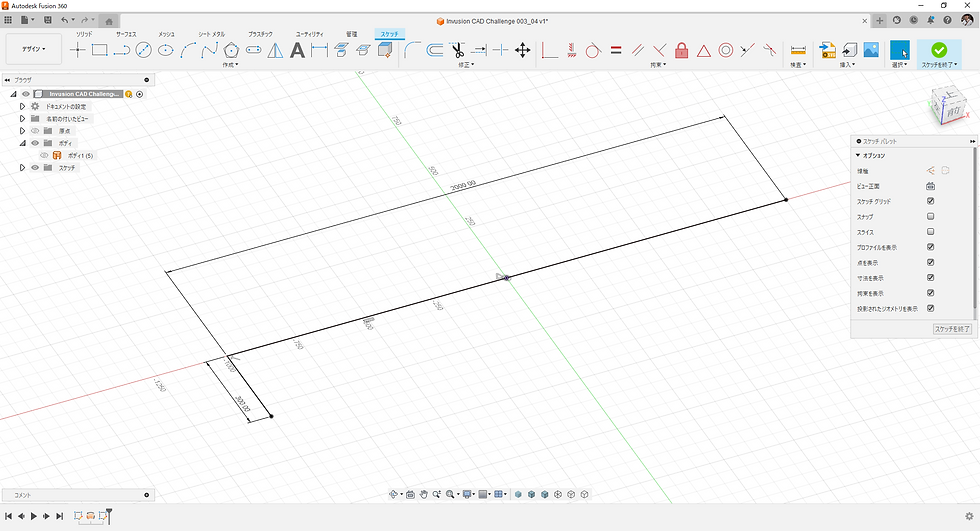The image size is (980, 531).
Task: Switch to the シート メタル tab
Action: [x=211, y=34]
